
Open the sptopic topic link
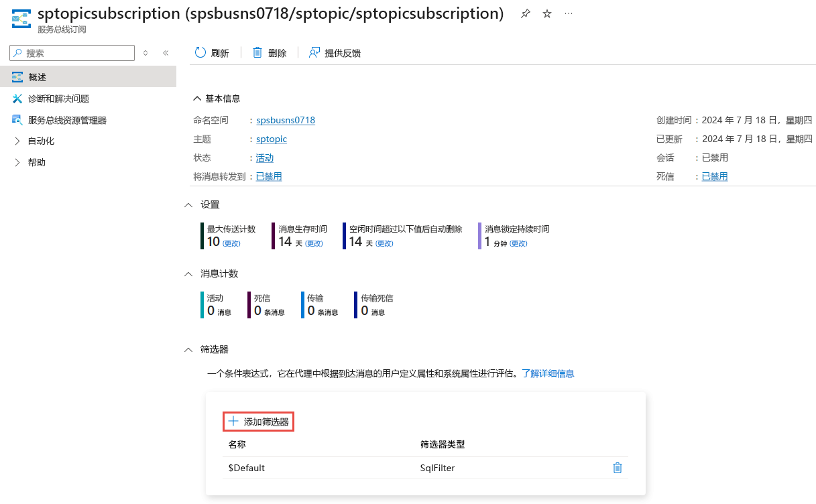tap(272, 139)
